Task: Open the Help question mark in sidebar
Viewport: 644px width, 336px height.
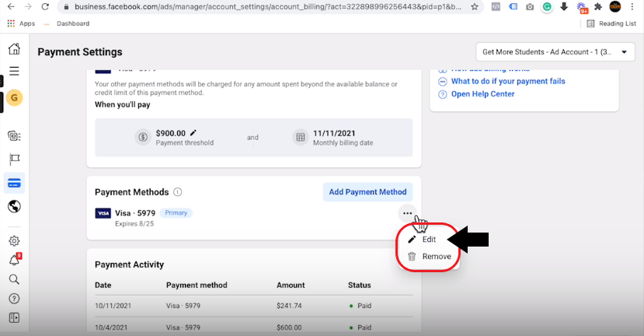Action: (x=14, y=299)
